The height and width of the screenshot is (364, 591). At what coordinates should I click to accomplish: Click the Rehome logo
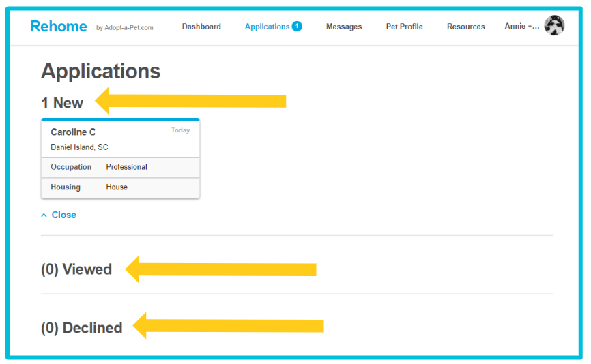[59, 27]
